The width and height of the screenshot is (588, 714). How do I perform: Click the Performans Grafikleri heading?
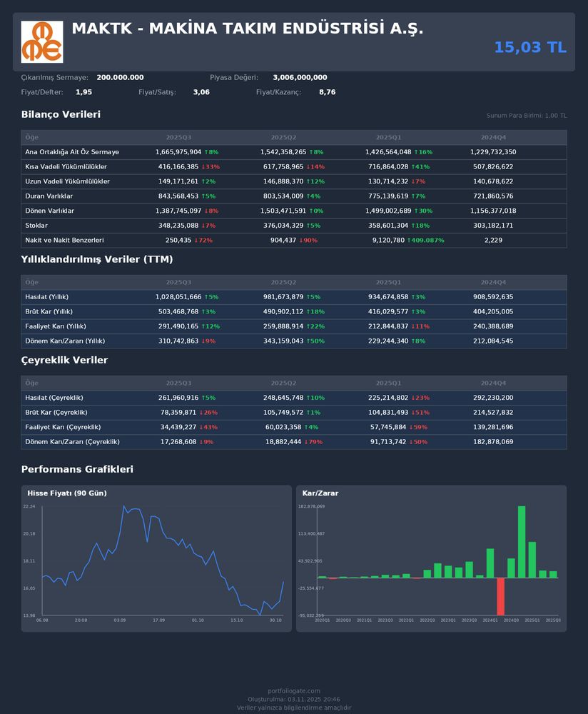77,470
